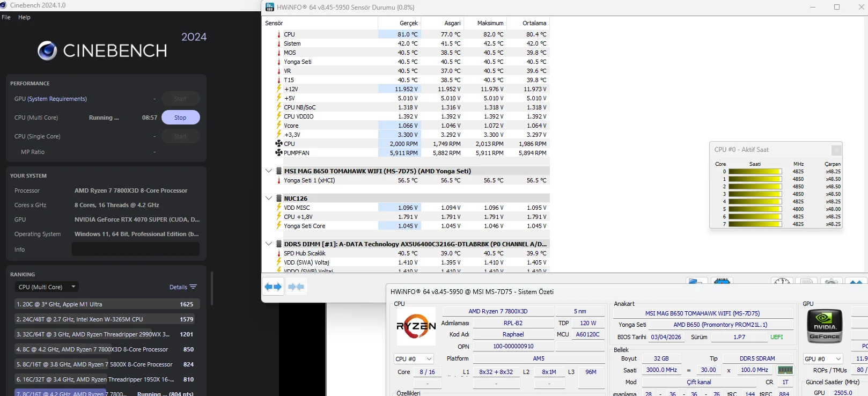
Task: Collapse the MSI MAG B650 TOMAHAWK sensor group
Action: point(269,171)
